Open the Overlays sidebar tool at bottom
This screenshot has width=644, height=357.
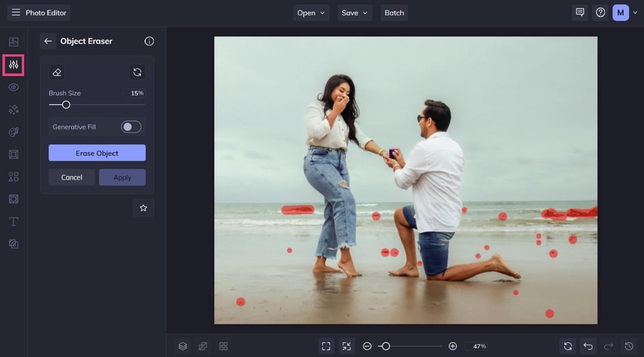(14, 244)
